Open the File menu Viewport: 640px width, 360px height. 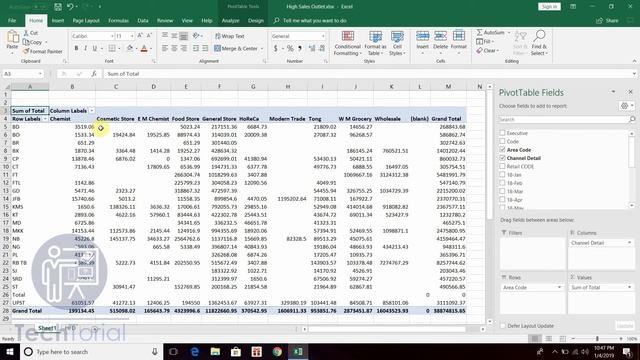click(x=12, y=20)
